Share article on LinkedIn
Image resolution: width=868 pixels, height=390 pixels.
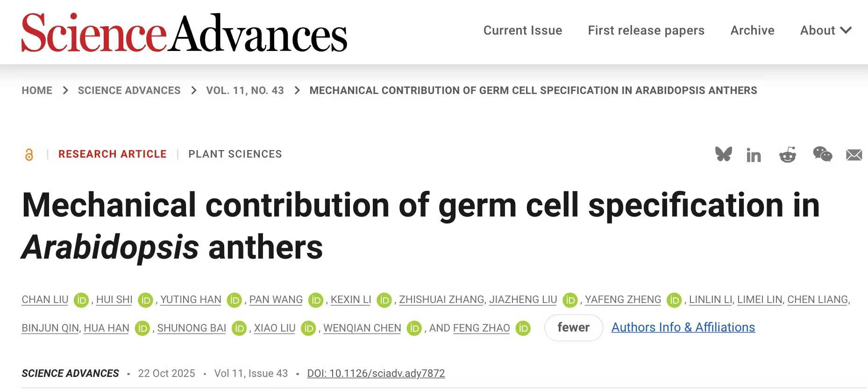click(754, 155)
